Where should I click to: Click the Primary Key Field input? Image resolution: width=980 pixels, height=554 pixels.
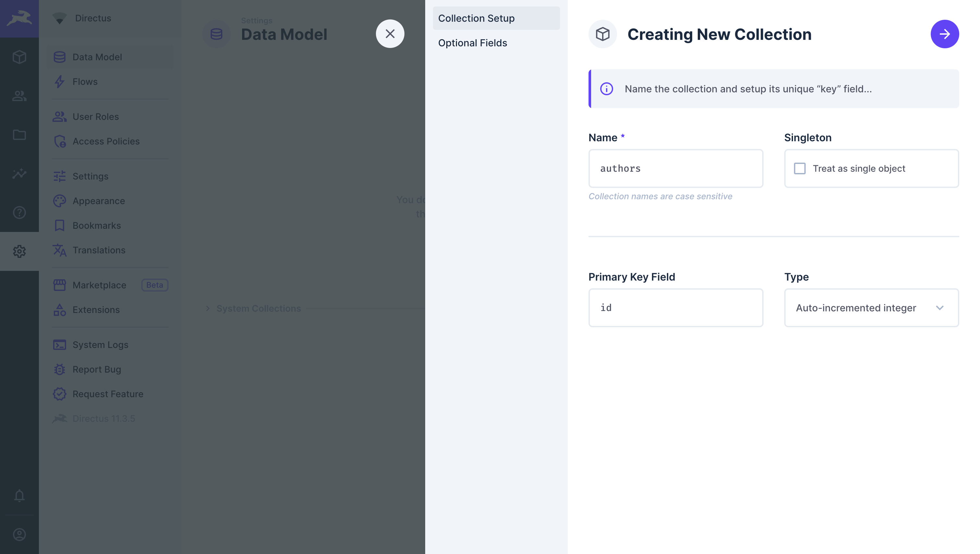[675, 307]
